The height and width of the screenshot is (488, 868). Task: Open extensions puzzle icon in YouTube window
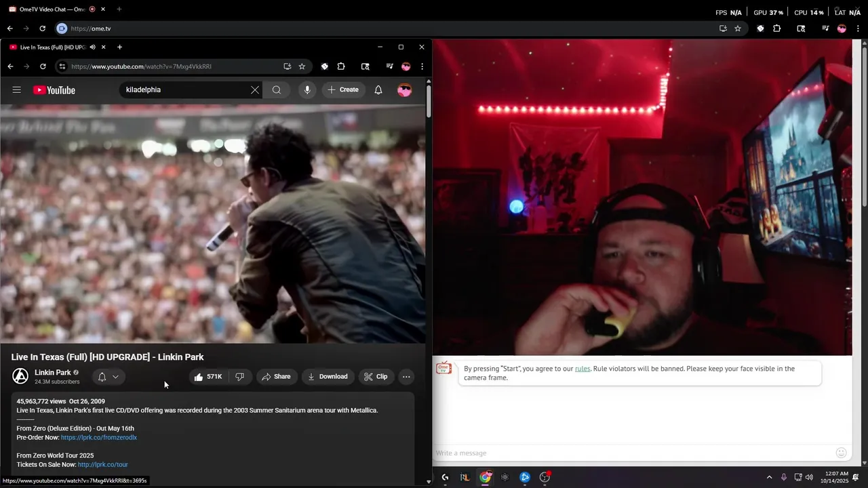(341, 66)
